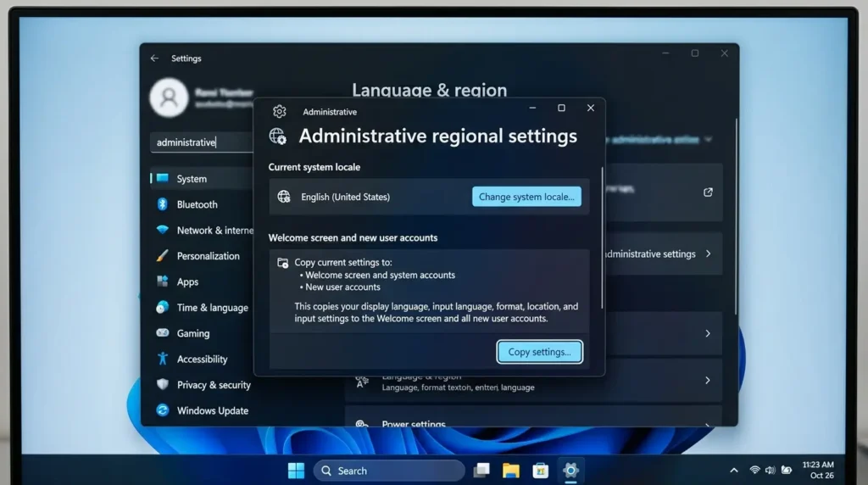Open System in the Settings sidebar
Image resolution: width=868 pixels, height=485 pixels.
click(x=202, y=178)
